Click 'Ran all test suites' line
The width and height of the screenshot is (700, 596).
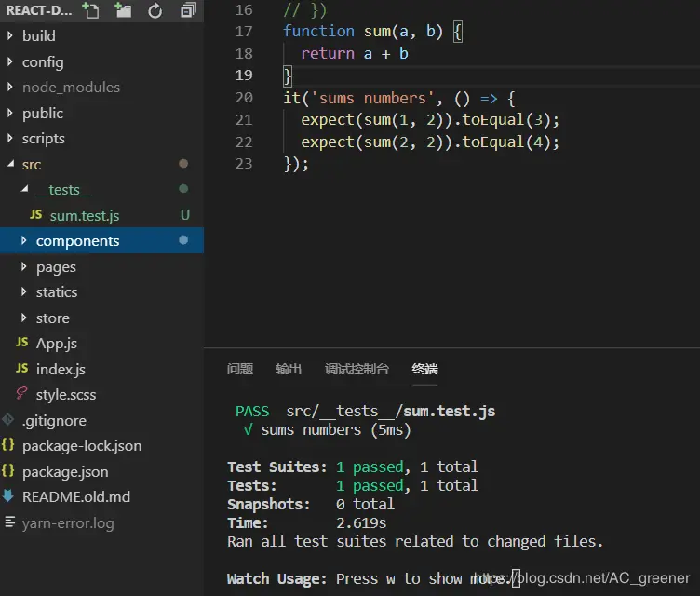[x=415, y=541]
